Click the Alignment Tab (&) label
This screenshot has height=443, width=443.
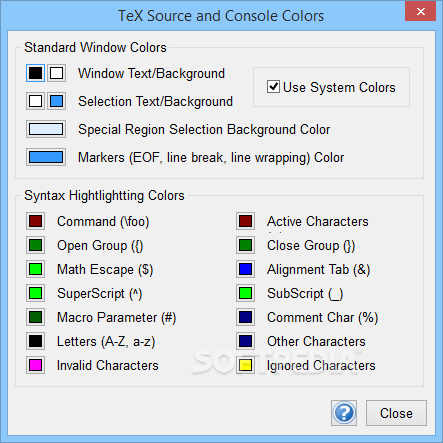pos(319,270)
